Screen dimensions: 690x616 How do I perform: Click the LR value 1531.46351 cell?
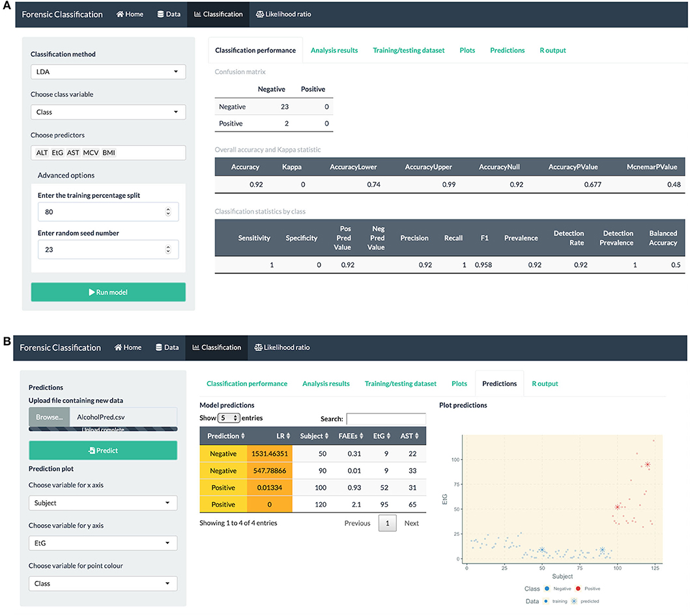(269, 453)
